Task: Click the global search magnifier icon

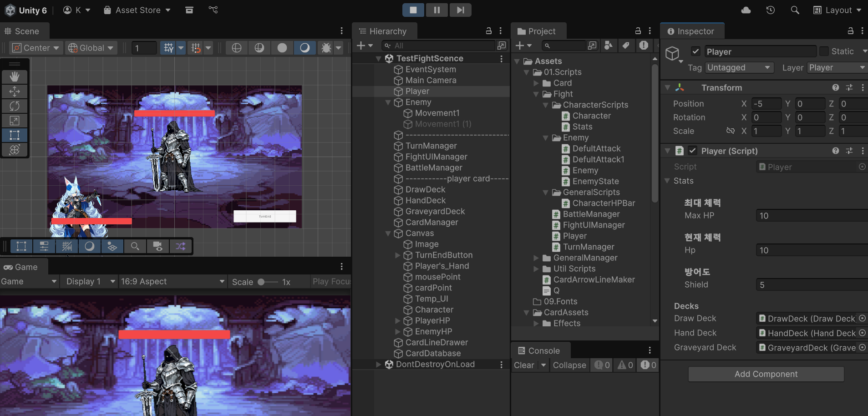Action: (795, 10)
